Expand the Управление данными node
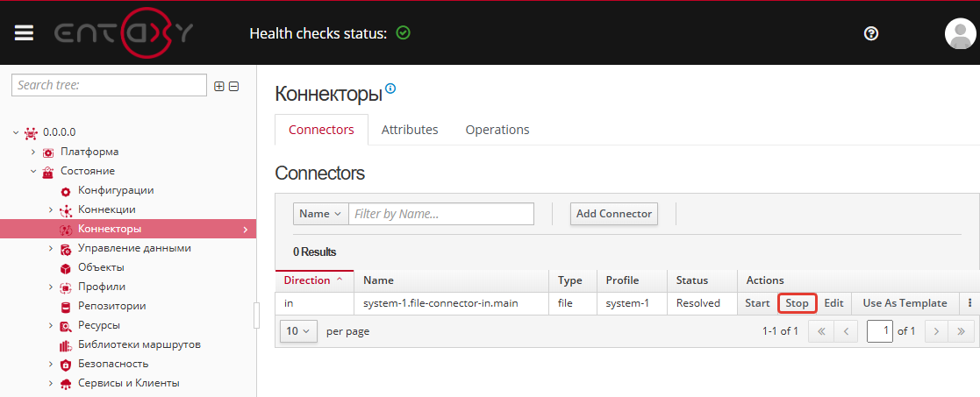Viewport: 980px width, 397px height. (x=51, y=248)
